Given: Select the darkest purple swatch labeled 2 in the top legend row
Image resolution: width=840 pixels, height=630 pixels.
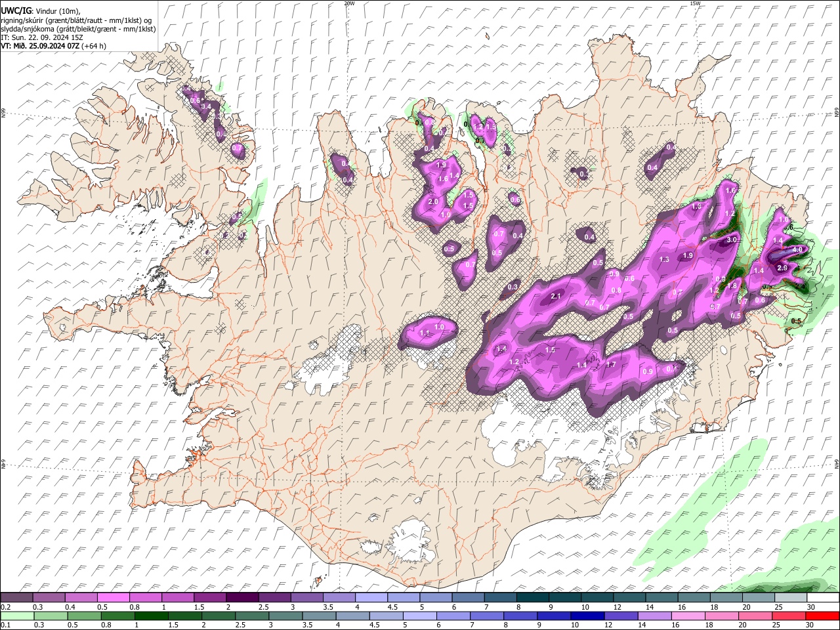Looking at the screenshot, I should [x=242, y=598].
